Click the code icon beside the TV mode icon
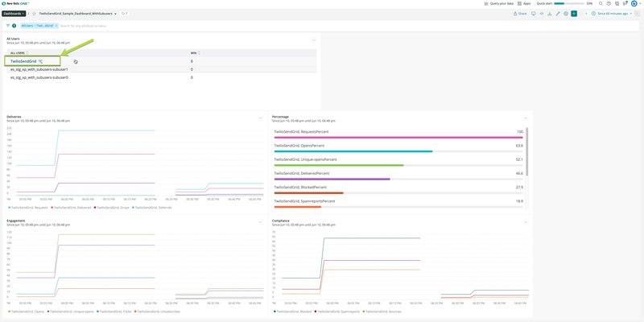 [542, 14]
